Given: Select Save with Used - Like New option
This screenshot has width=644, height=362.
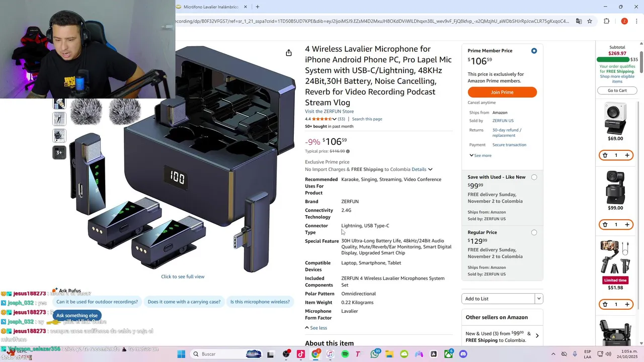Looking at the screenshot, I should [534, 177].
